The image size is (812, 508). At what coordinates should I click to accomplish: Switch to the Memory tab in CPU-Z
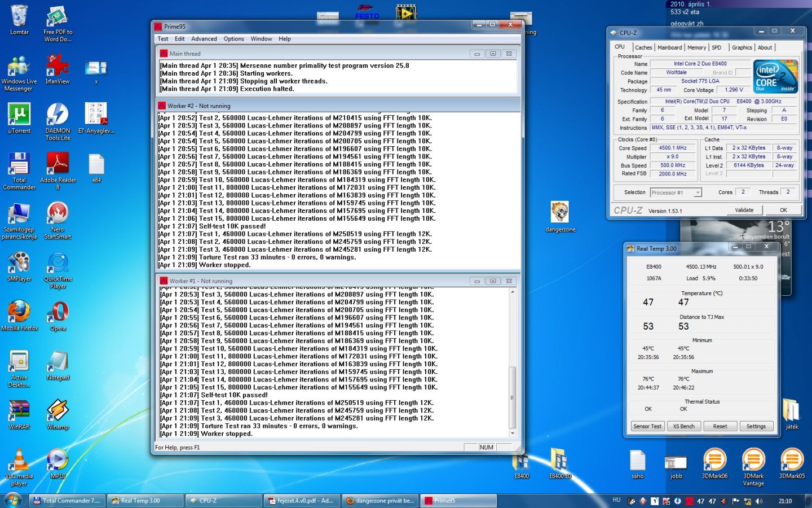coord(696,48)
